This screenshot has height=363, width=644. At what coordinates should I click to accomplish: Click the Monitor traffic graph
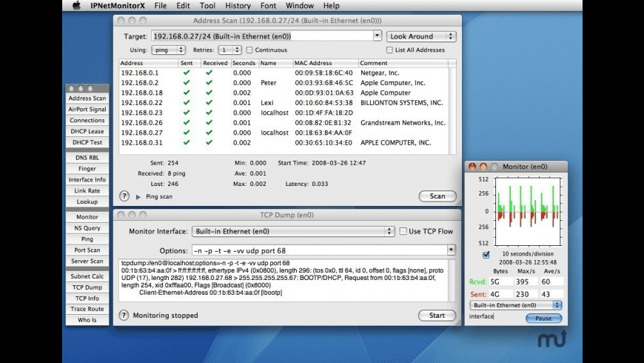click(x=528, y=211)
